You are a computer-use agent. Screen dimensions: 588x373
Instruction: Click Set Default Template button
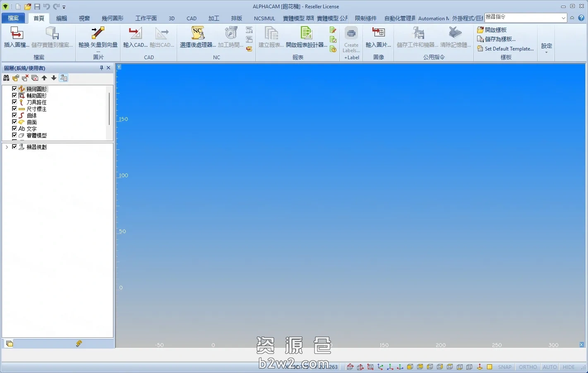505,48
